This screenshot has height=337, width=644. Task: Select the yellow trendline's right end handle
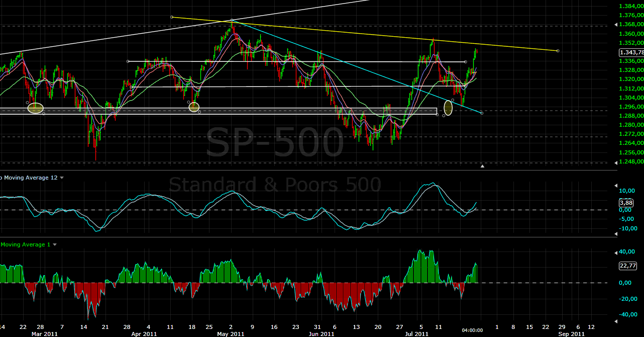click(x=558, y=51)
